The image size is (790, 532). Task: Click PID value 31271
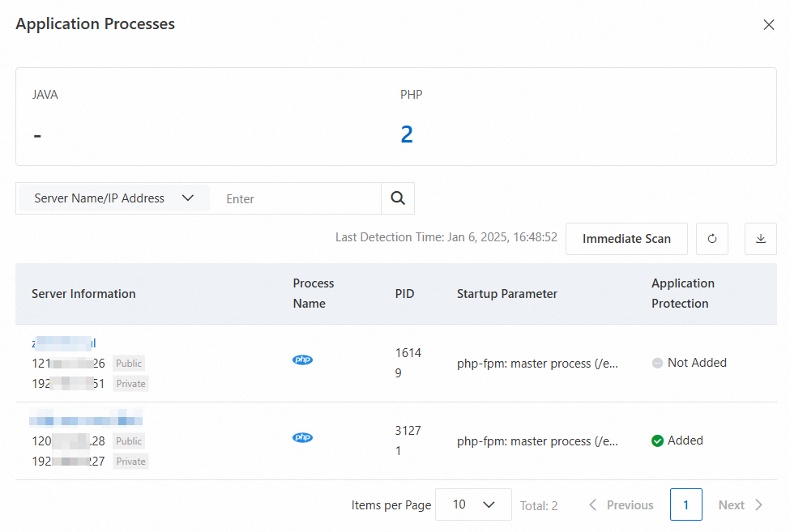point(408,440)
